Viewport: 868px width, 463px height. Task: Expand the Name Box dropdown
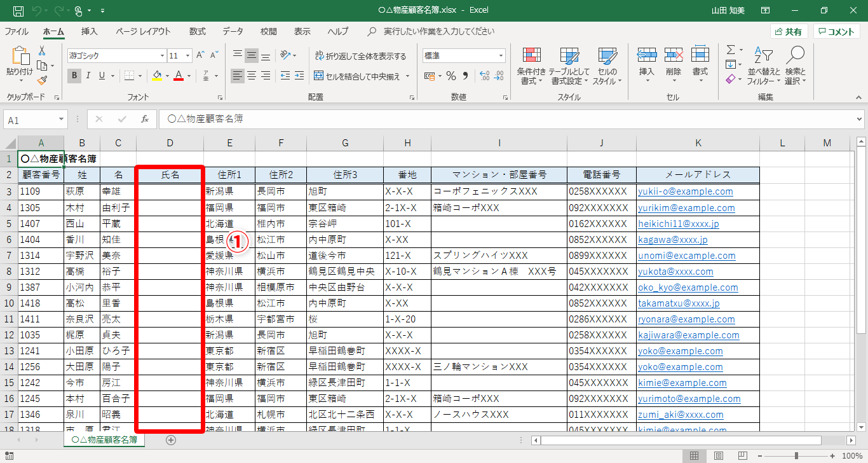click(61, 119)
